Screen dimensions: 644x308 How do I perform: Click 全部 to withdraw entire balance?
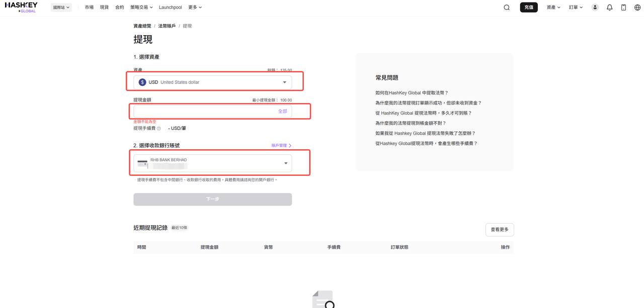click(282, 111)
